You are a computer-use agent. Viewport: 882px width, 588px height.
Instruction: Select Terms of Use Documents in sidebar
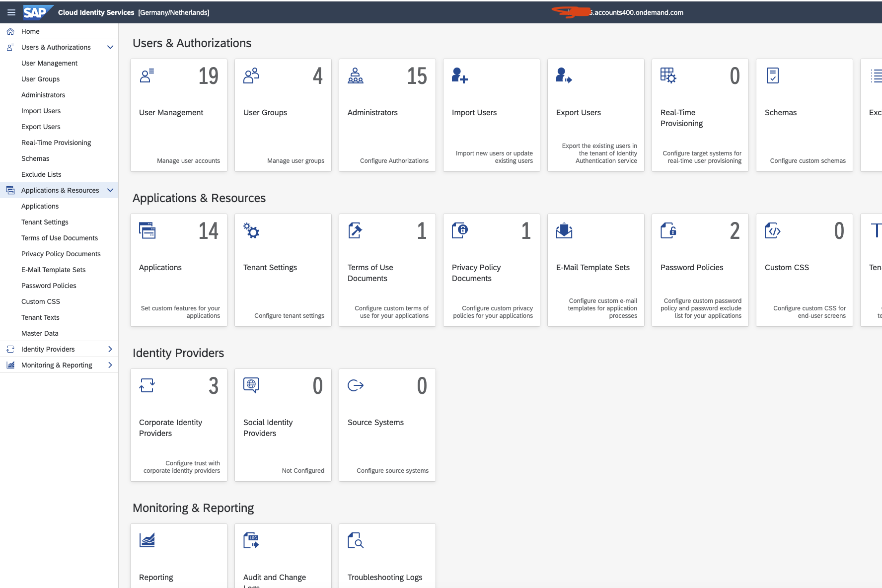tap(59, 238)
